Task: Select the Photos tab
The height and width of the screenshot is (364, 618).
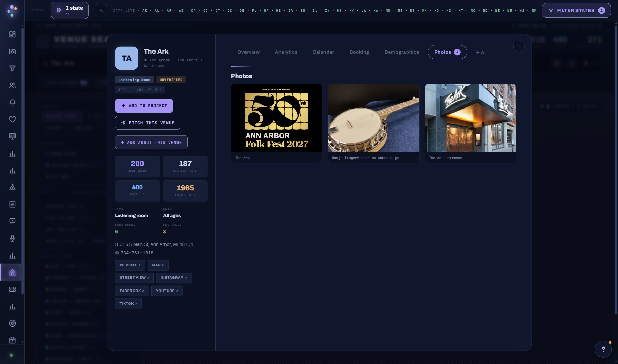Action: click(x=447, y=52)
